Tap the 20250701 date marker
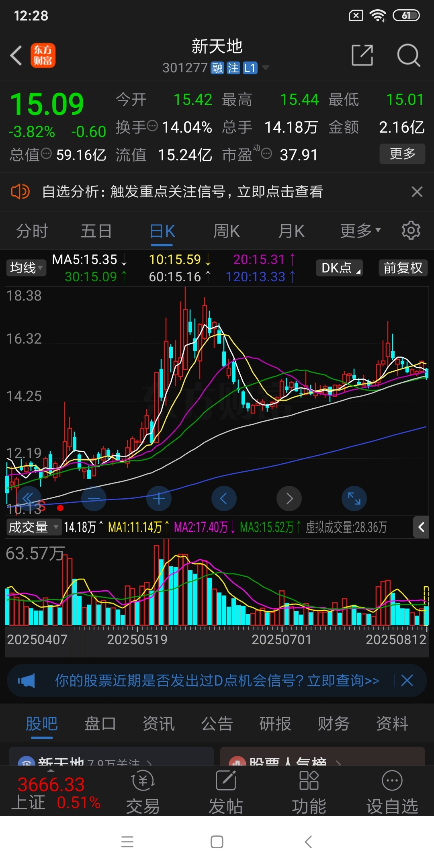The image size is (434, 868). click(282, 639)
